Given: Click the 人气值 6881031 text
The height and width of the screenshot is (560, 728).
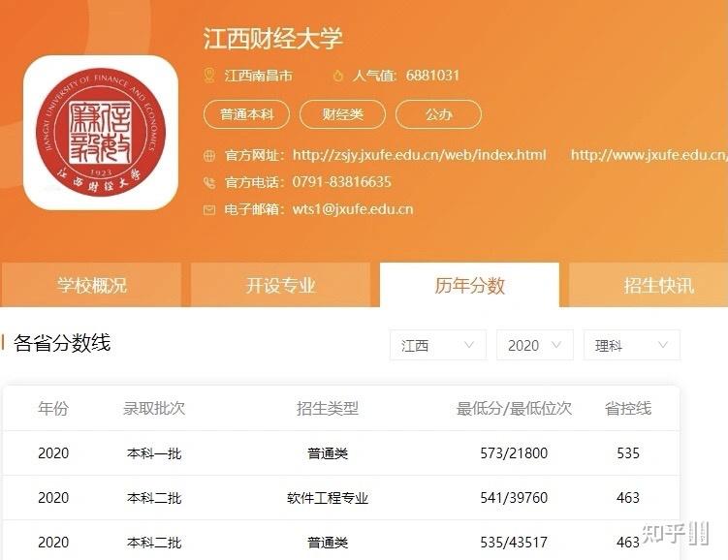Looking at the screenshot, I should click(x=406, y=76).
